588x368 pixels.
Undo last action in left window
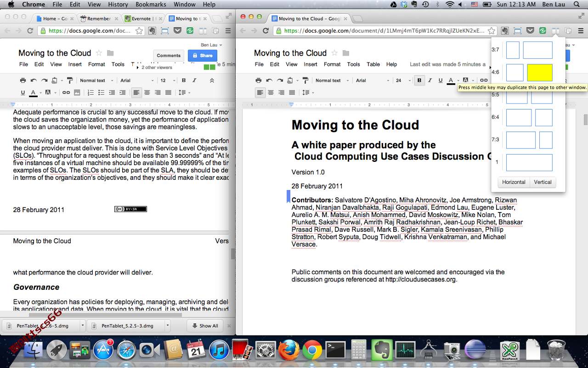click(34, 80)
